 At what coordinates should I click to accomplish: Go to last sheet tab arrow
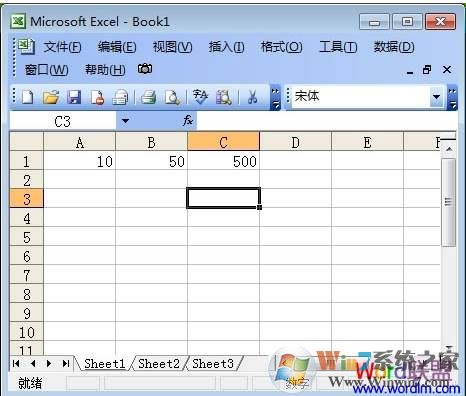click(66, 363)
